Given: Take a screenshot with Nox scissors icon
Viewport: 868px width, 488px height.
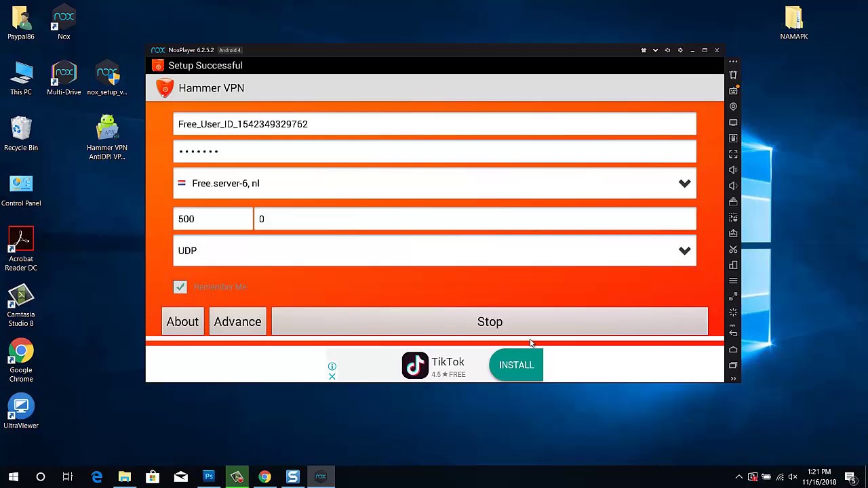Looking at the screenshot, I should tap(733, 249).
